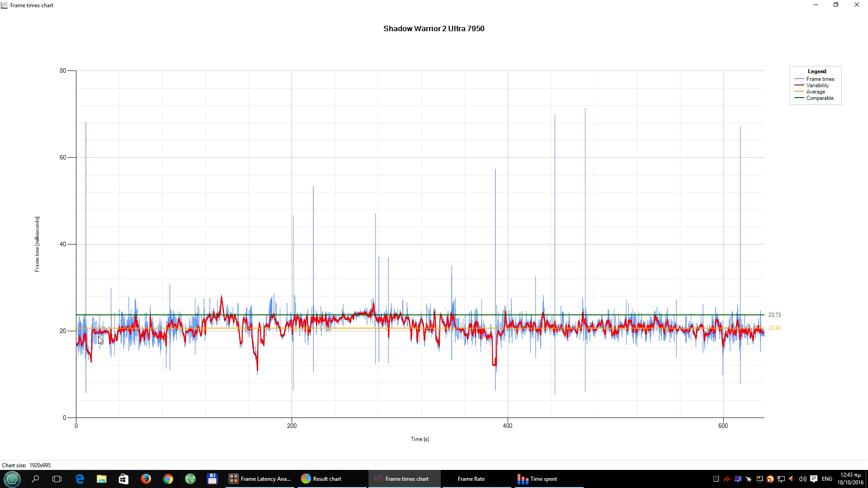Screen dimensions: 868x488
Task: Click the grid tray icon
Action: click(716, 479)
